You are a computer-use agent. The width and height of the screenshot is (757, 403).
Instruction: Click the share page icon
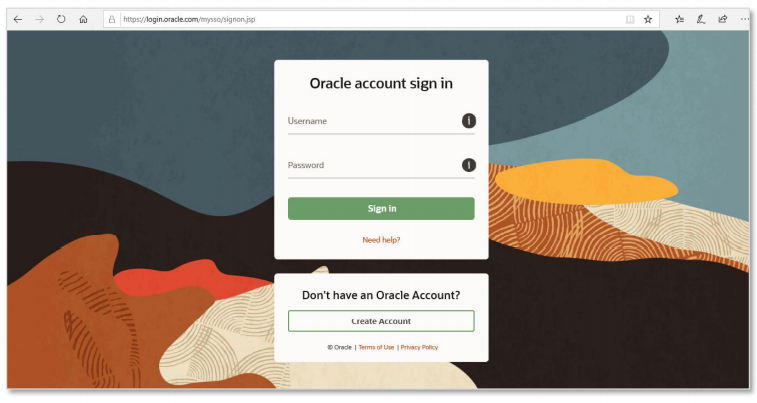tap(723, 19)
